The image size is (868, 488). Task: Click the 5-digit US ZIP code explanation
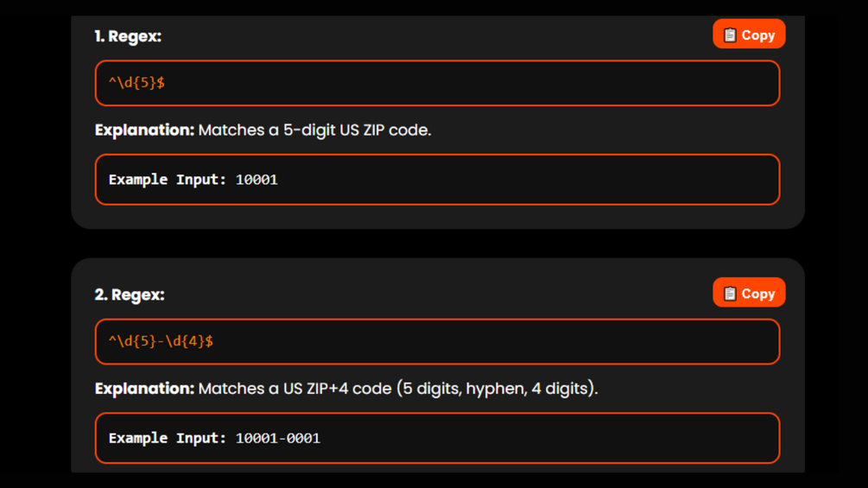pos(314,130)
